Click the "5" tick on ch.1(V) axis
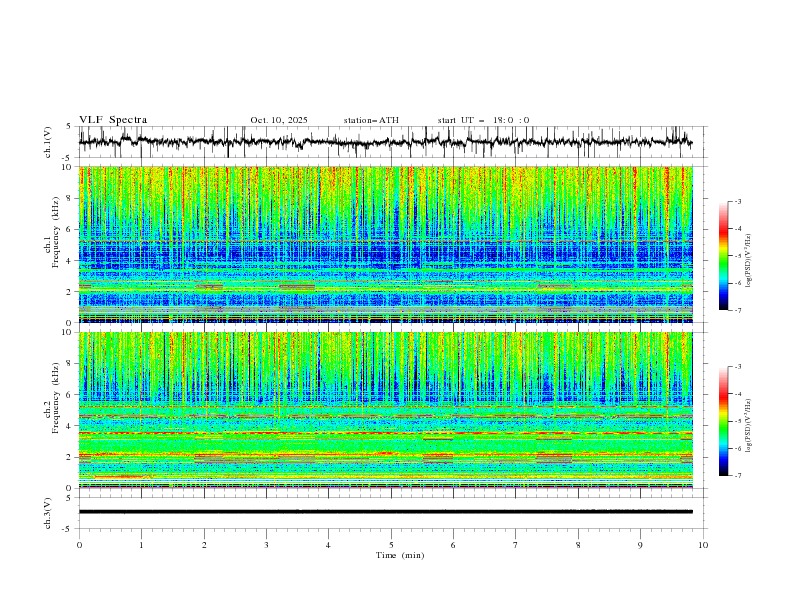Screen dimensions: 792x612 click(x=68, y=127)
